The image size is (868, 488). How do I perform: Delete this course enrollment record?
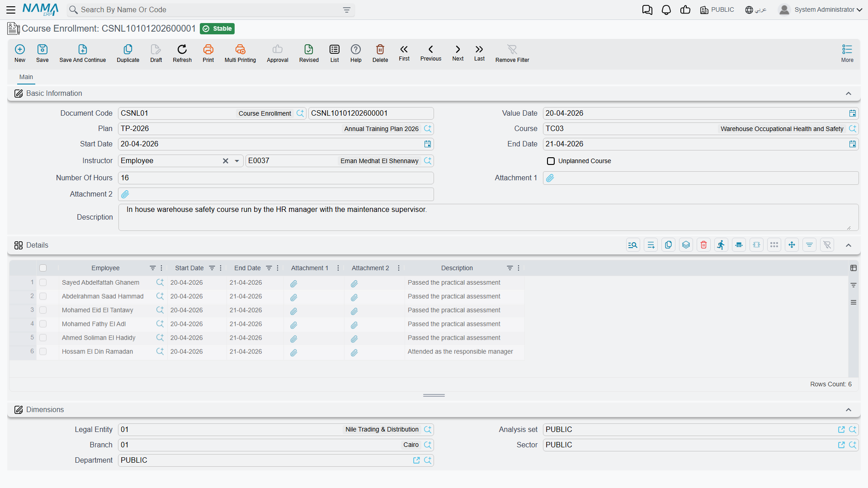click(380, 53)
